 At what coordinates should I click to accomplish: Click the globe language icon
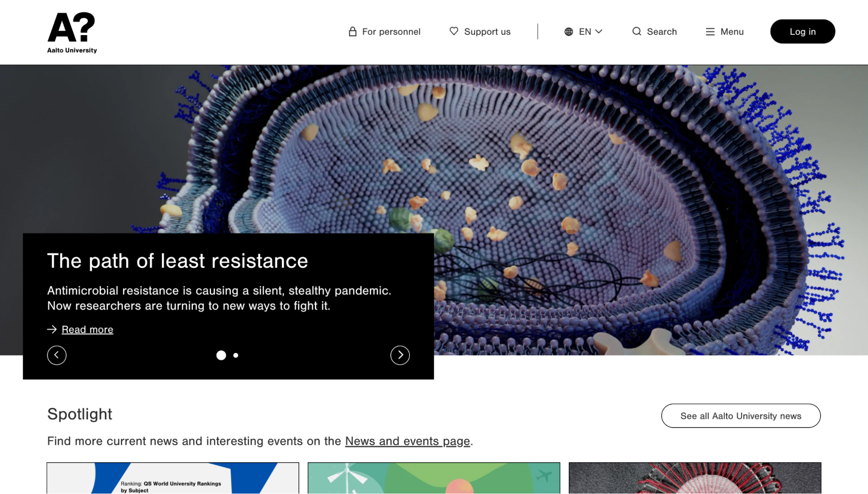568,32
